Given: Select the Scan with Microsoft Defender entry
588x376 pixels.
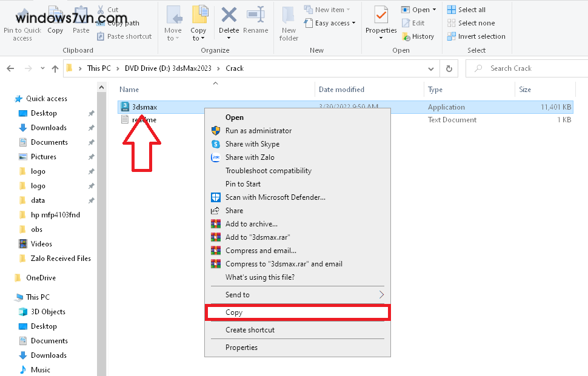Looking at the screenshot, I should (275, 197).
